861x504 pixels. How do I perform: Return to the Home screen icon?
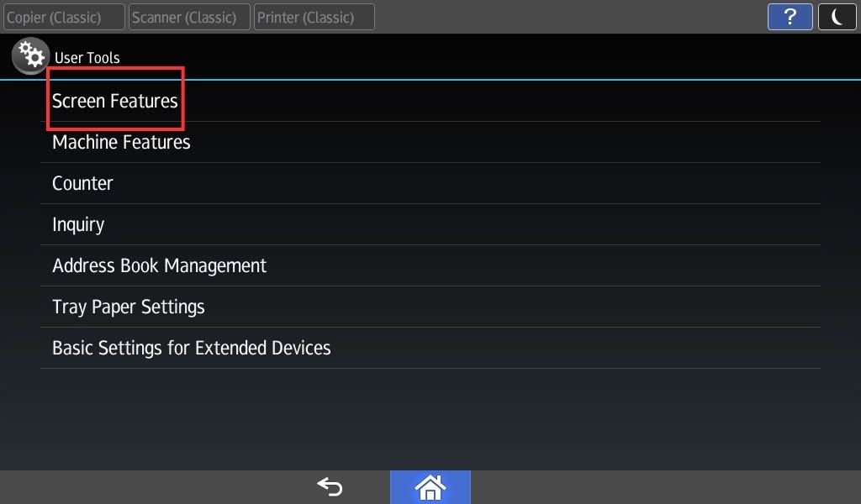click(430, 487)
